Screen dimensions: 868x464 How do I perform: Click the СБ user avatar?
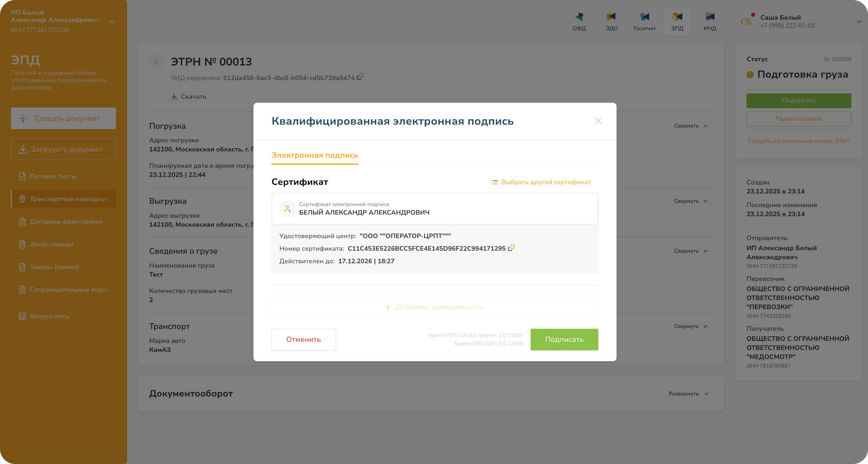point(746,22)
